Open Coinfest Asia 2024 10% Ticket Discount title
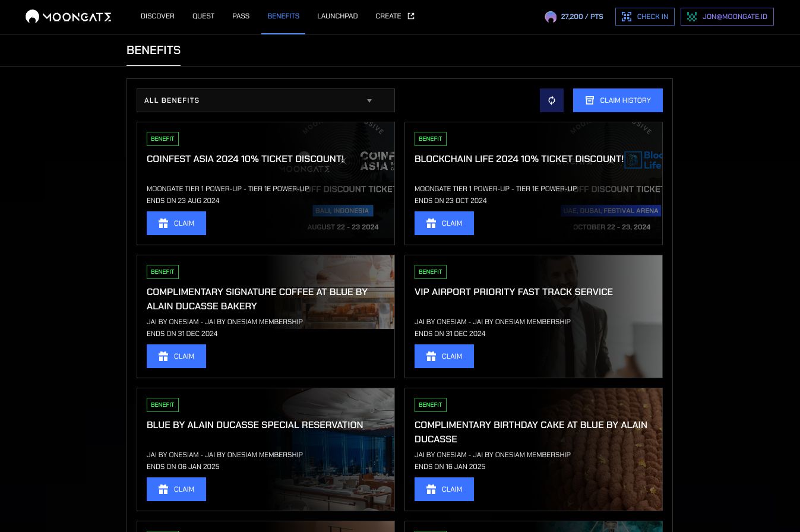 245,159
